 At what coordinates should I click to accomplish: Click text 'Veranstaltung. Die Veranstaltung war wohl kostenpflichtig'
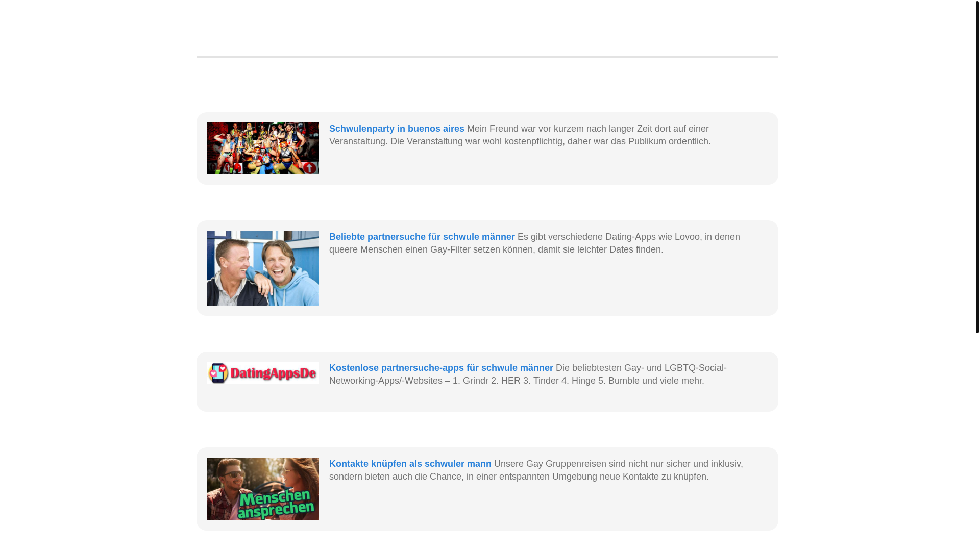tap(446, 141)
